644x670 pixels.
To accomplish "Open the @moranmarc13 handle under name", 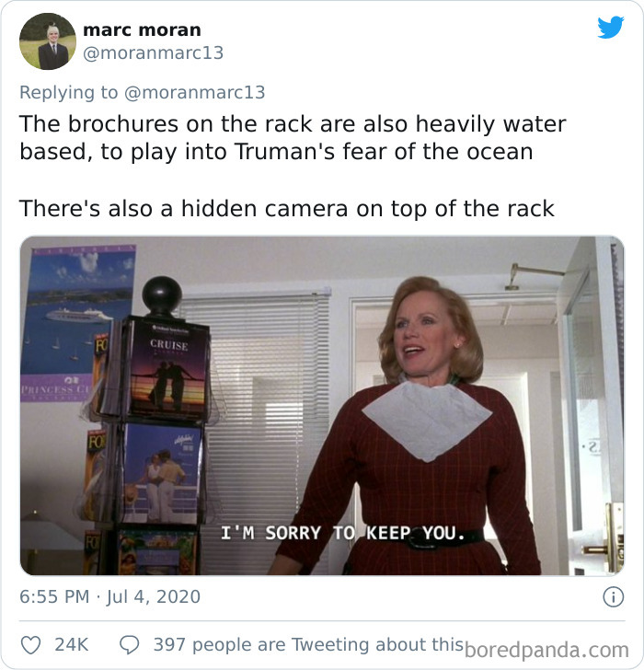I will point(153,53).
